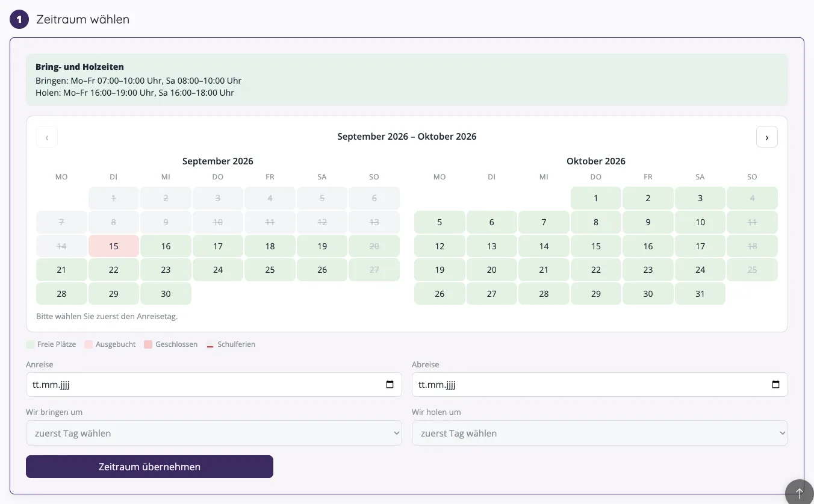Click the "Freie Plätze" legend label

(57, 344)
